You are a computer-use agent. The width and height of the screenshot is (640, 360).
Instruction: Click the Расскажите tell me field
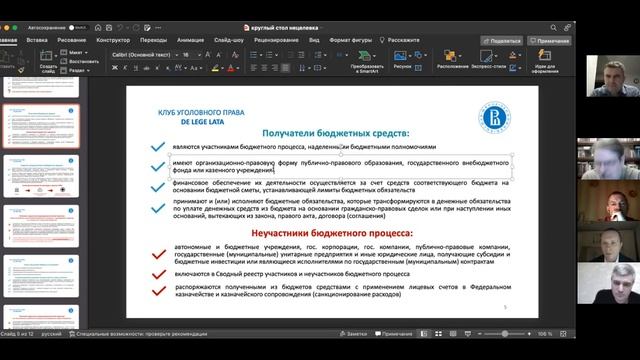(399, 40)
